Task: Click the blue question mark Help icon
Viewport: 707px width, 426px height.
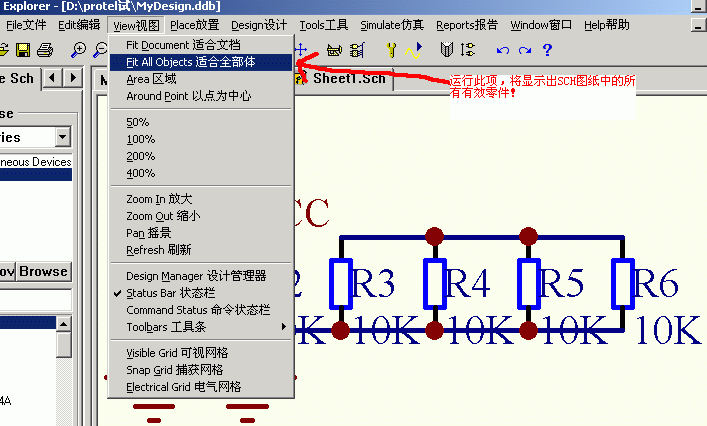Action: point(547,50)
